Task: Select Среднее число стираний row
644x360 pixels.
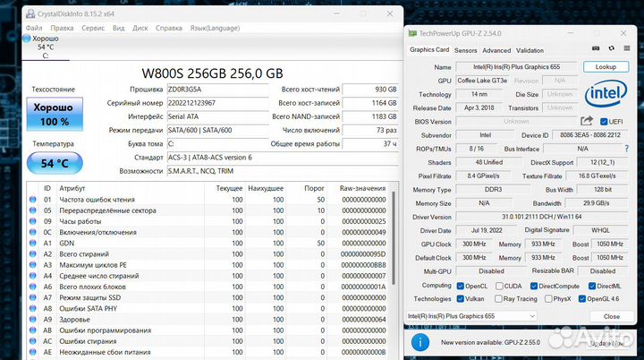Action: (208, 276)
